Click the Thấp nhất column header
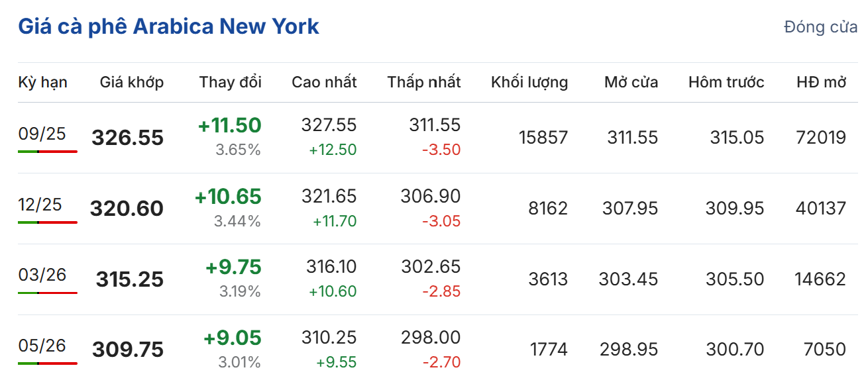This screenshot has height=384, width=868. pyautogui.click(x=424, y=82)
